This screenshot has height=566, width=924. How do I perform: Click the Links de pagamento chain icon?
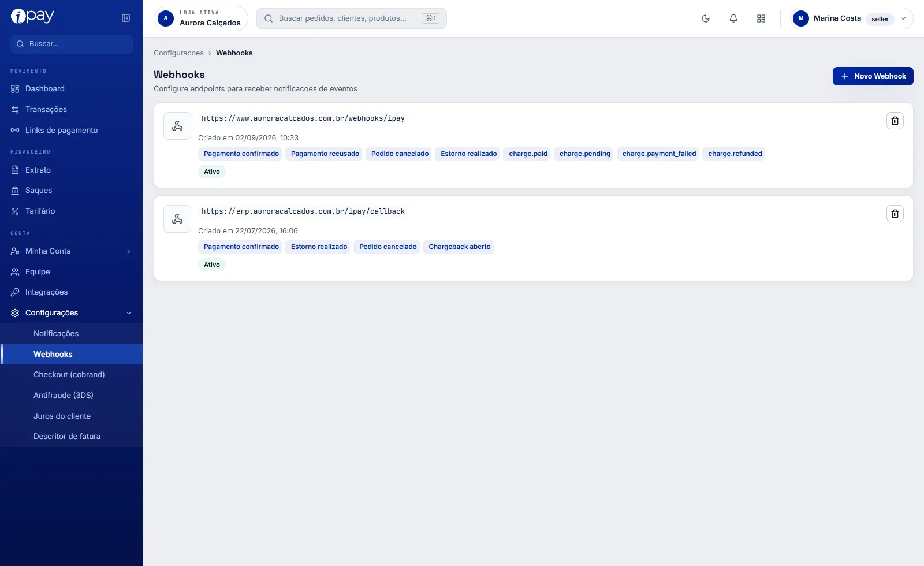[15, 131]
